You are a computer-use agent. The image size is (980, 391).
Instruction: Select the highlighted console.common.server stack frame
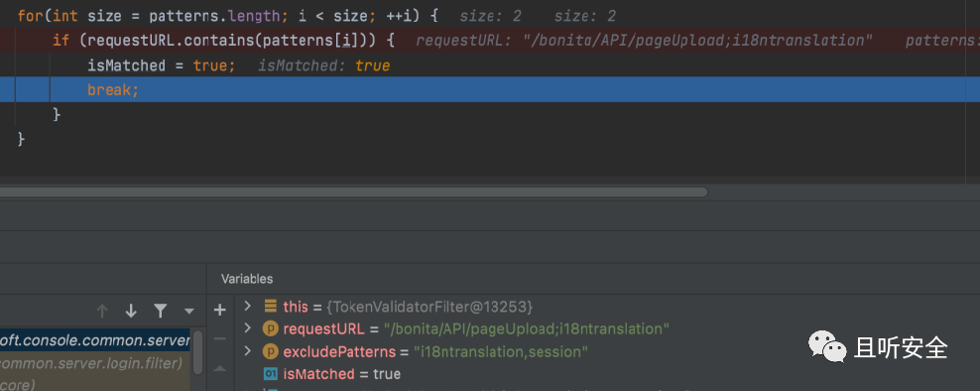(95, 340)
